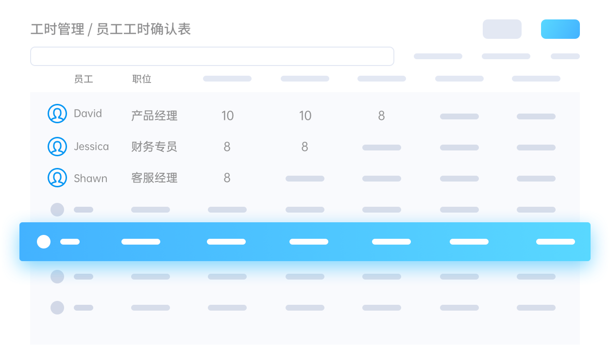610x364 pixels.
Task: Select Jessica's name in the table
Action: pyautogui.click(x=91, y=147)
